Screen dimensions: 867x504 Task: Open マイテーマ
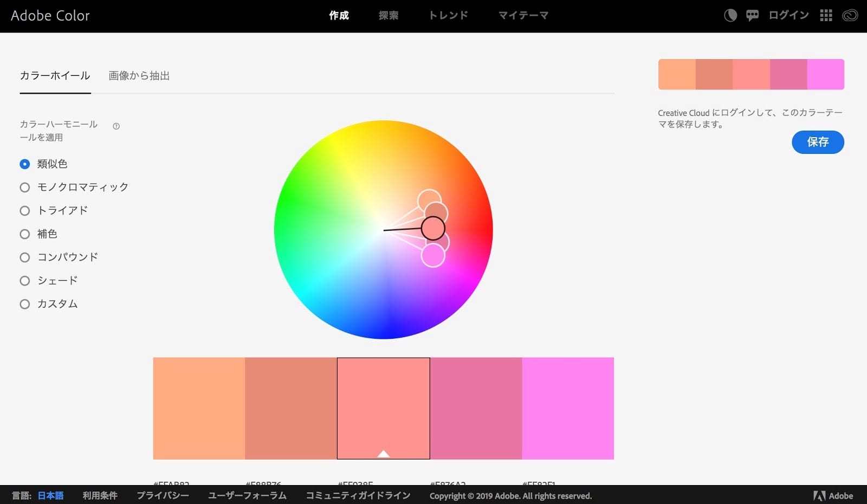pos(523,16)
